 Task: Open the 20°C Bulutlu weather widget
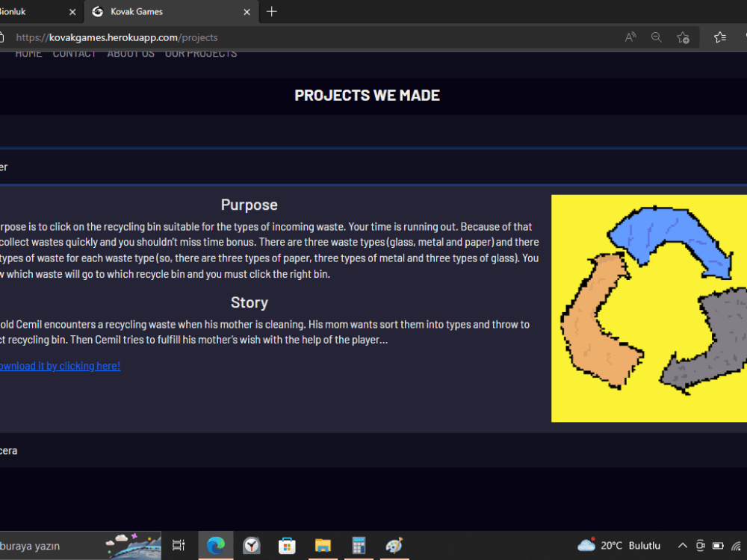pyautogui.click(x=619, y=545)
